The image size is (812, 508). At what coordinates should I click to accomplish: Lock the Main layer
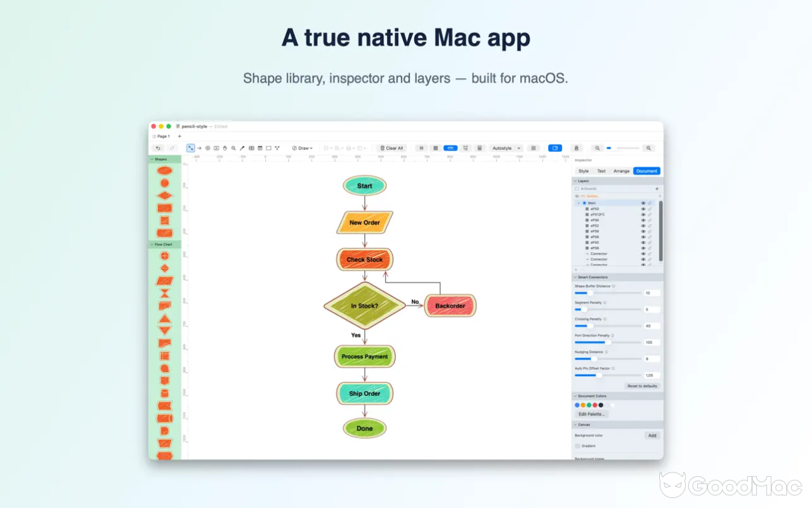coord(650,203)
